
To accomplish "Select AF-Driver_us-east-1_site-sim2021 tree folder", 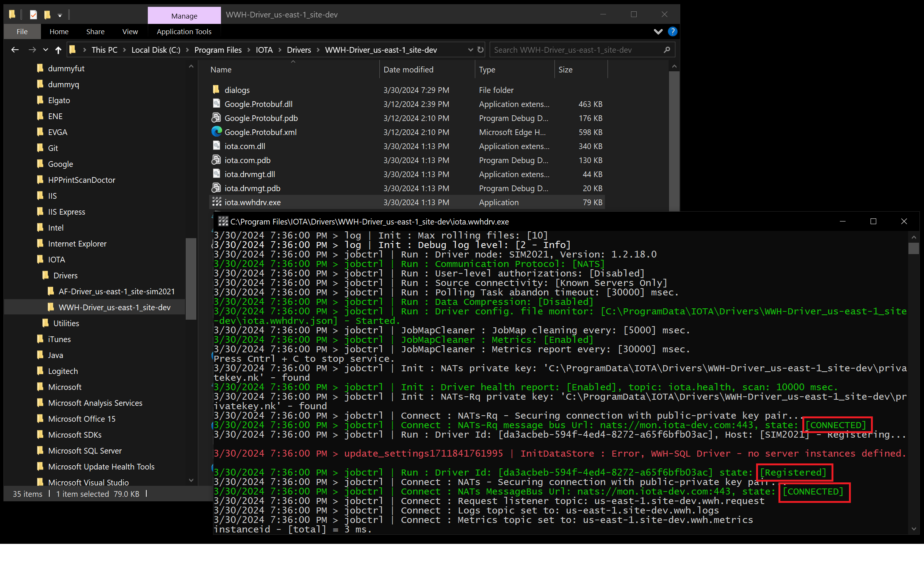I will pyautogui.click(x=116, y=292).
